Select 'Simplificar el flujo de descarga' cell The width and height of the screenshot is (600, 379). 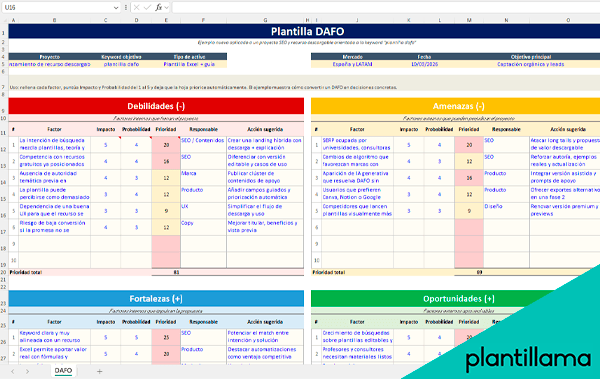coord(265,211)
